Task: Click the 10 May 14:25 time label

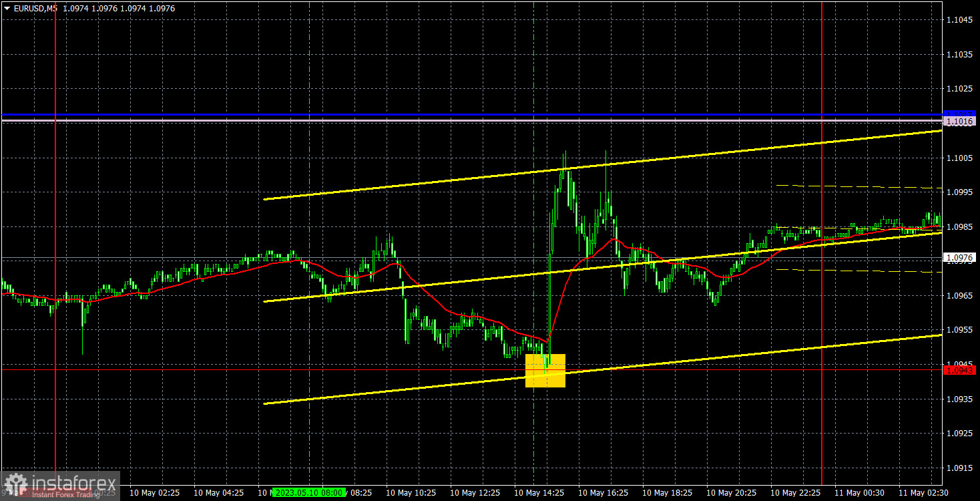Action: (539, 492)
